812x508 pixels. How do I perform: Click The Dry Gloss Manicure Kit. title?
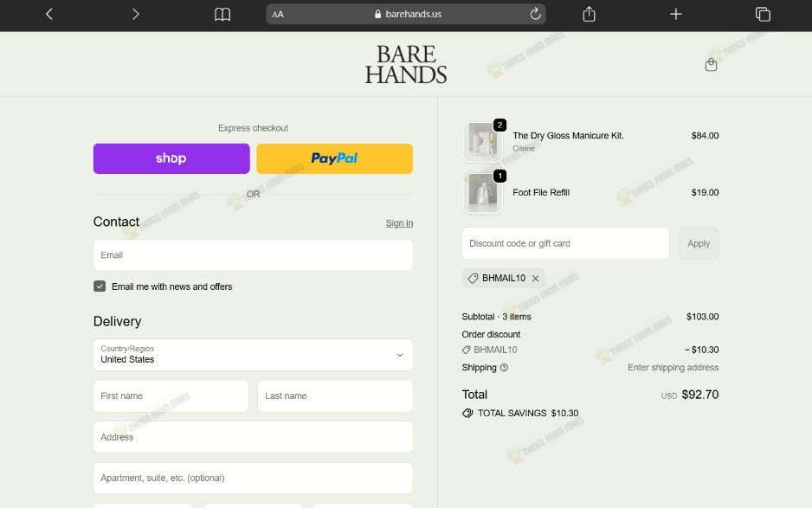pos(568,136)
